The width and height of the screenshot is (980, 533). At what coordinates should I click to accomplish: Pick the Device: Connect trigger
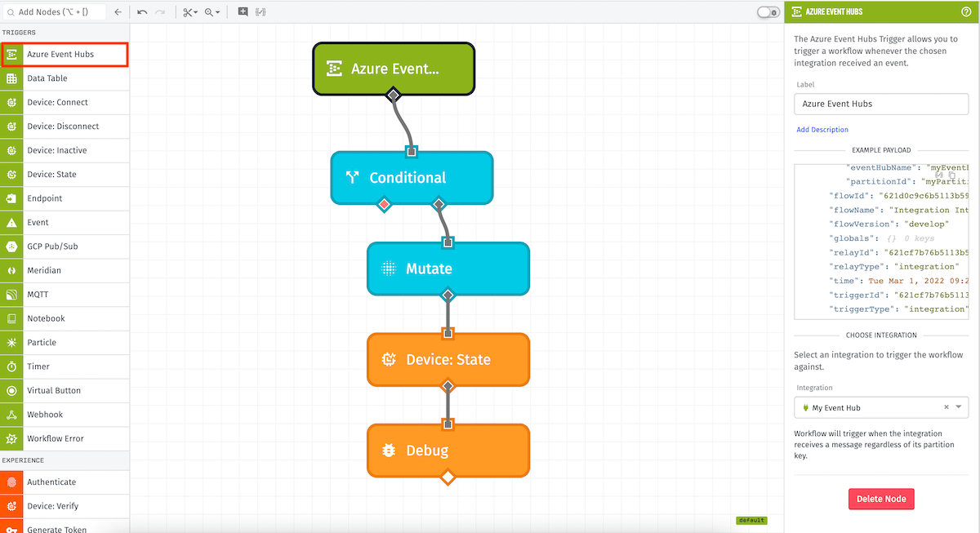[65, 102]
